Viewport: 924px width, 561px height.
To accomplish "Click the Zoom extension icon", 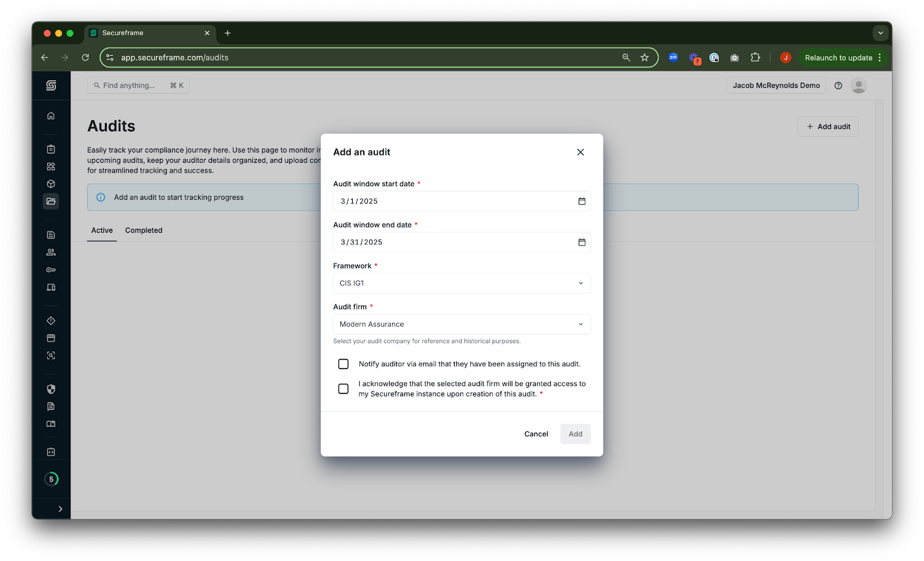I will coord(673,57).
